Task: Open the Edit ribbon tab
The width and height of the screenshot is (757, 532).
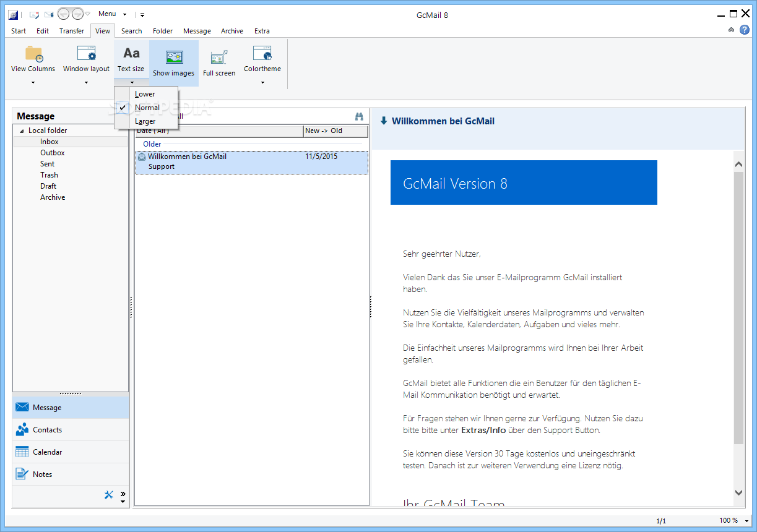Action: tap(43, 31)
